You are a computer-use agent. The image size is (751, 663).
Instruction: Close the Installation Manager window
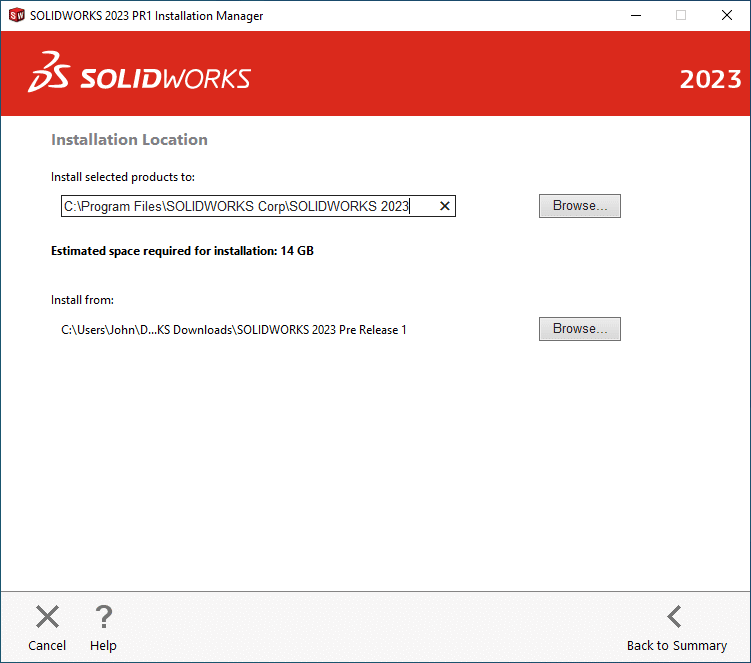(x=727, y=15)
